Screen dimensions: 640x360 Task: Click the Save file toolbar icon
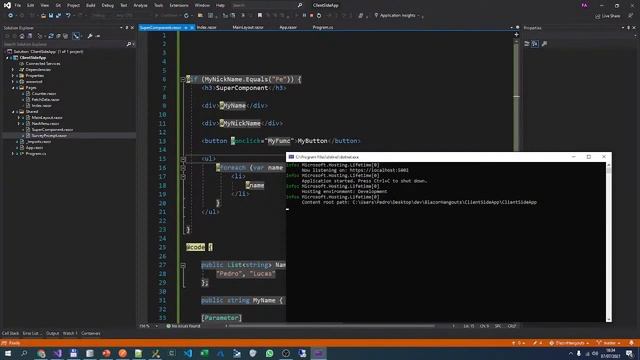(51, 16)
